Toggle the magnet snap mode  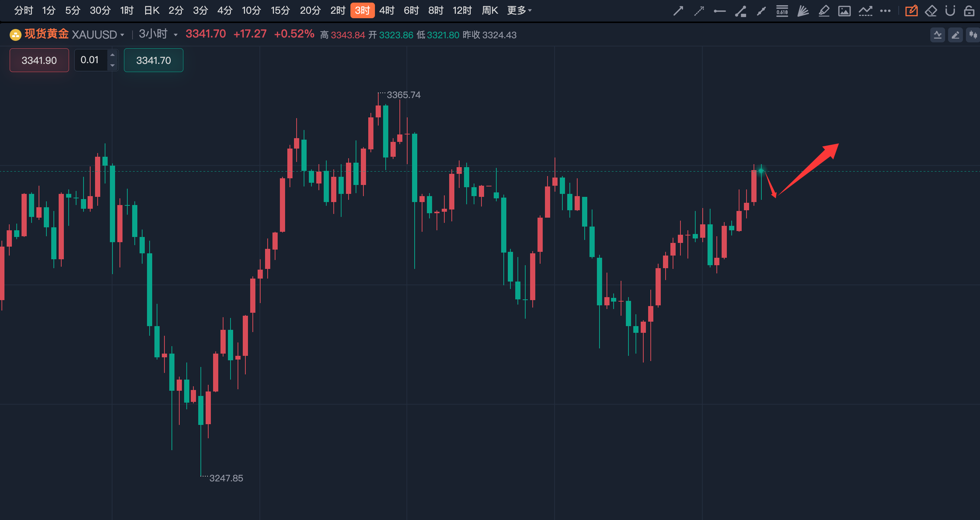tap(950, 11)
